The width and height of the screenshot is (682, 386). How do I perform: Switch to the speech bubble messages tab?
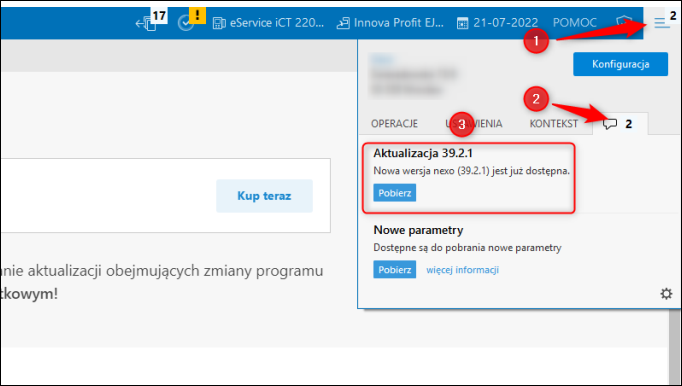(x=620, y=124)
